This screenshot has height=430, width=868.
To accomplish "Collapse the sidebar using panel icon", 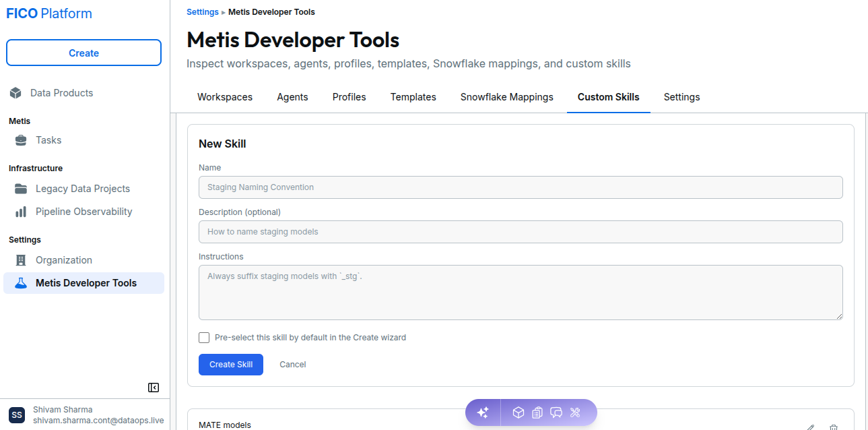I will click(x=154, y=388).
